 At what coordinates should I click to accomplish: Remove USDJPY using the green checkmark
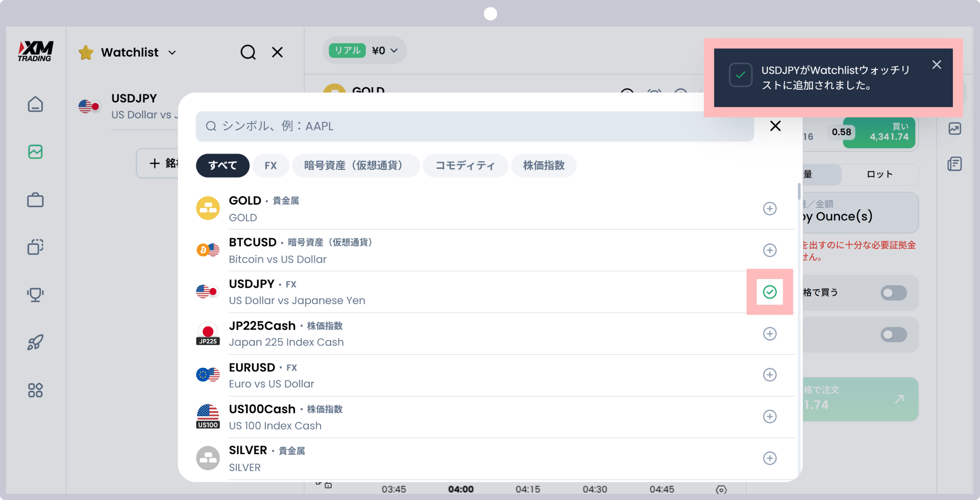[x=770, y=292]
